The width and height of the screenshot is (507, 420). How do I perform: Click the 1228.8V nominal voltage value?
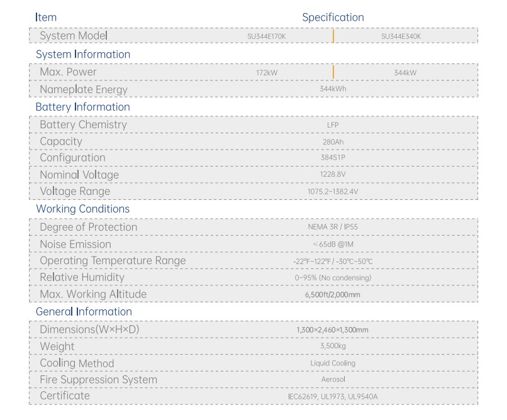tap(333, 174)
